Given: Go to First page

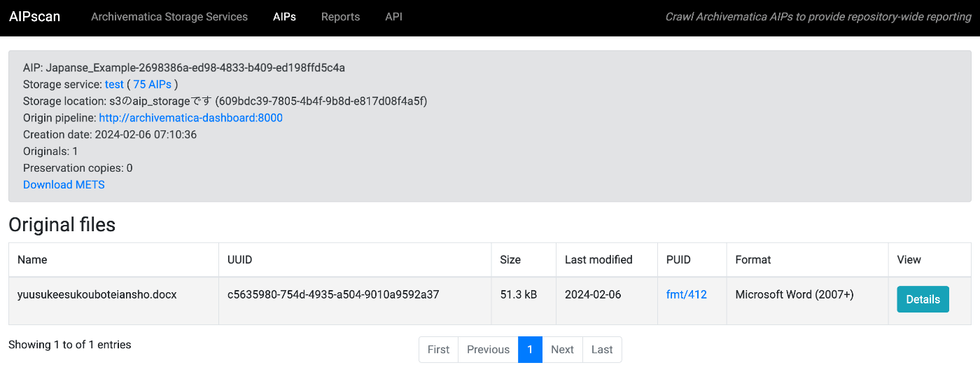Looking at the screenshot, I should (x=438, y=350).
